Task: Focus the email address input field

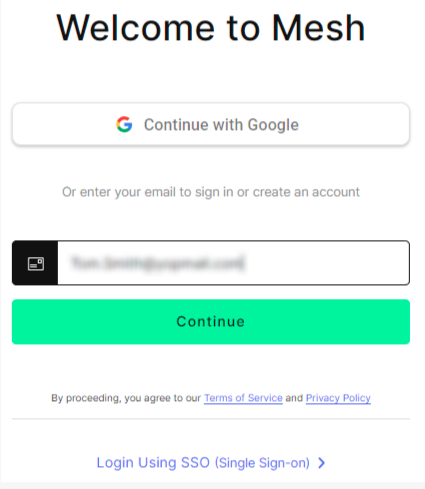Action: tap(233, 263)
